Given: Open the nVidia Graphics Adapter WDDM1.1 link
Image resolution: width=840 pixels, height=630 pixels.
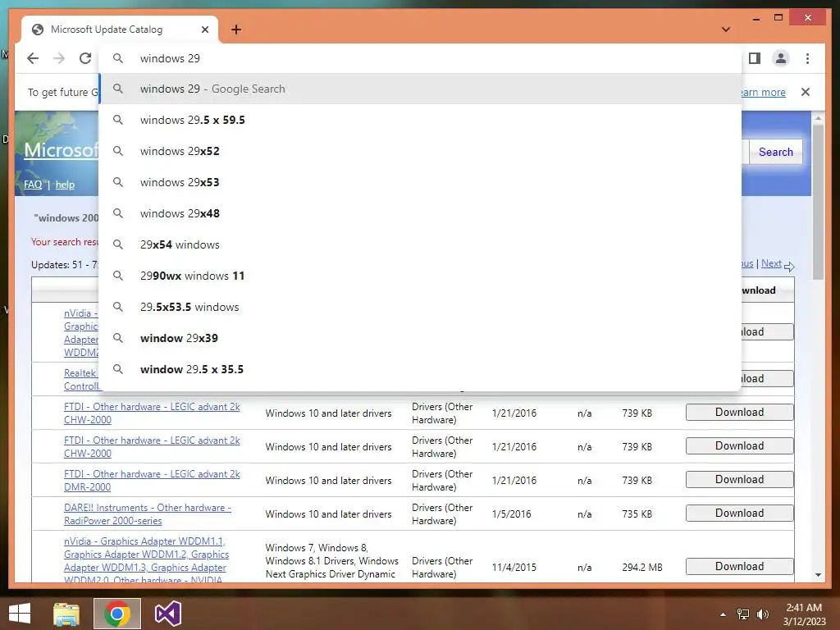Looking at the screenshot, I should click(146, 560).
